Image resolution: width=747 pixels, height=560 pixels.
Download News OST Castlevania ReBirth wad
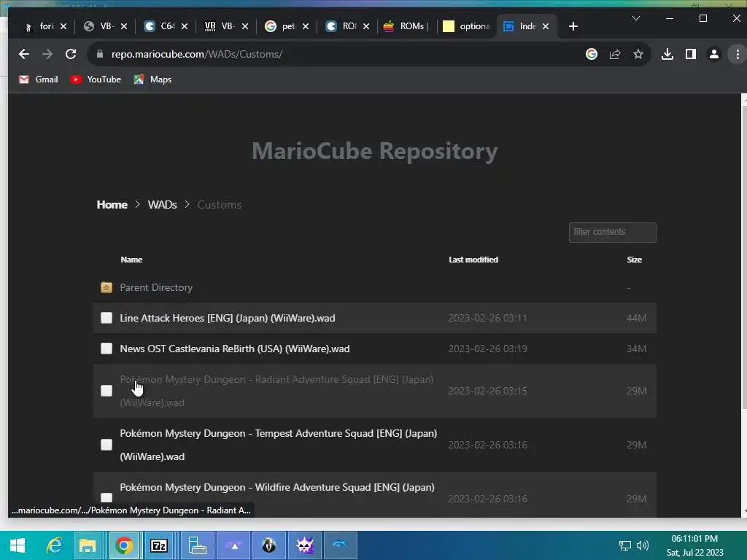[234, 349]
